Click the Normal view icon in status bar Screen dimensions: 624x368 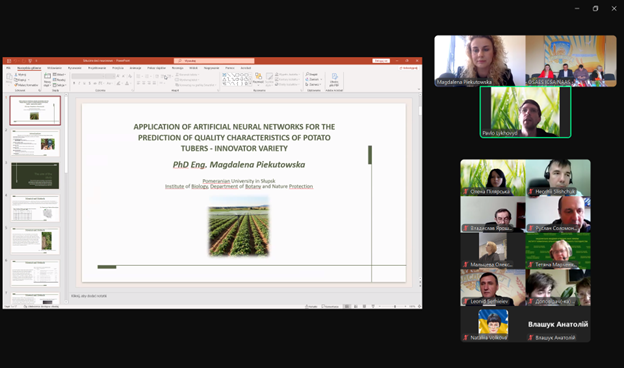pos(347,306)
